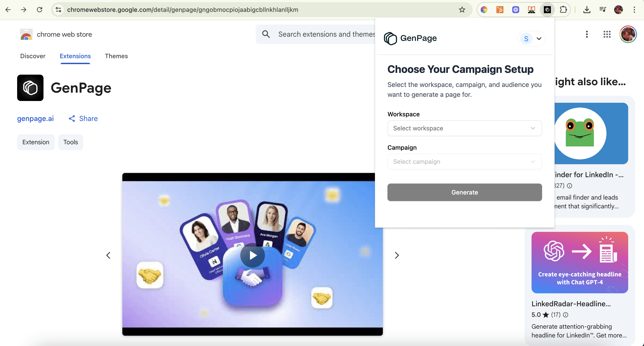
Task: Bookmark this page with star icon
Action: click(462, 10)
